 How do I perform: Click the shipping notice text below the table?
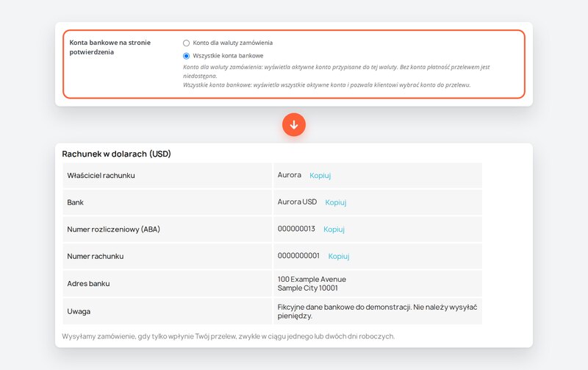tap(229, 336)
